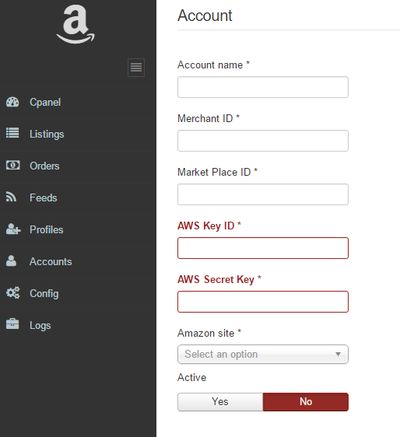The width and height of the screenshot is (400, 437).
Task: Focus the Account name input field
Action: pos(263,87)
